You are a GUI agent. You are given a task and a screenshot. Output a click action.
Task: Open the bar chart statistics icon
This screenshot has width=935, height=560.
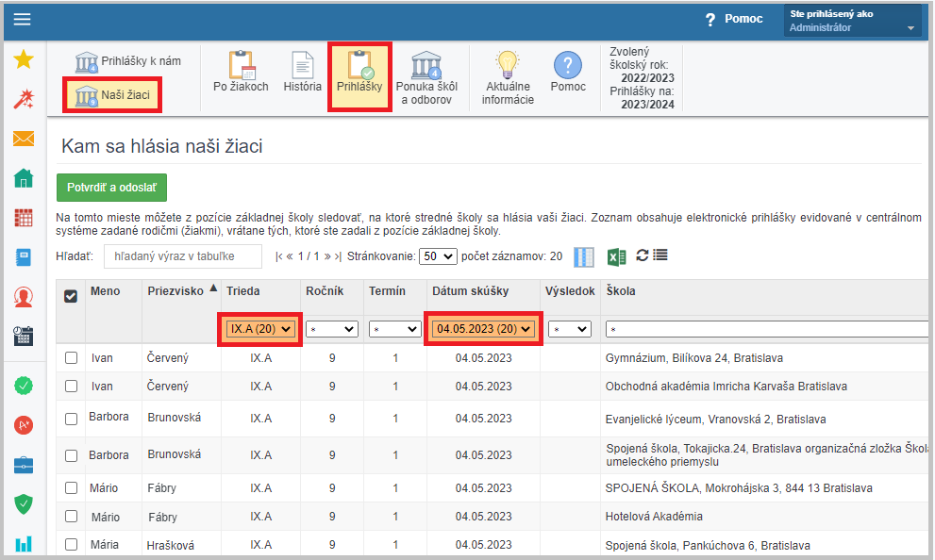point(24,543)
